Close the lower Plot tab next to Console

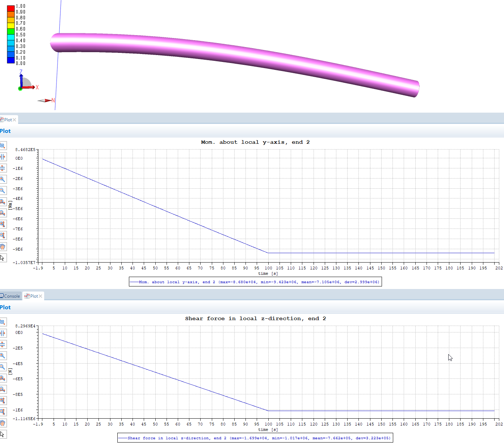coord(41,296)
